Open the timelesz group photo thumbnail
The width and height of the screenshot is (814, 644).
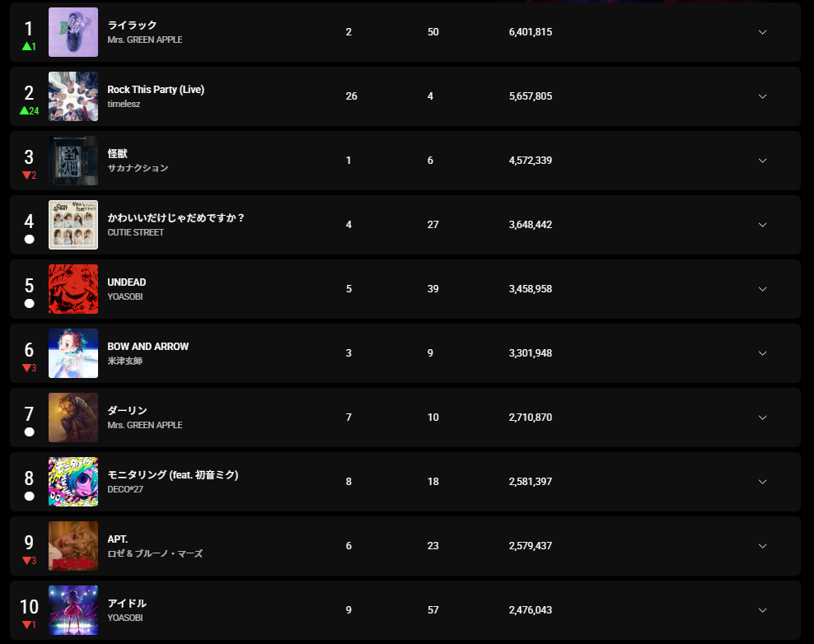pos(73,96)
